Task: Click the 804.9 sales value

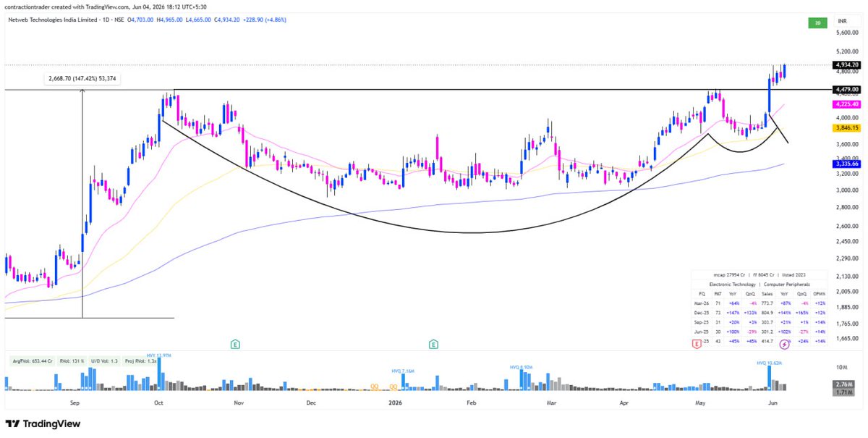Action: 767,312
